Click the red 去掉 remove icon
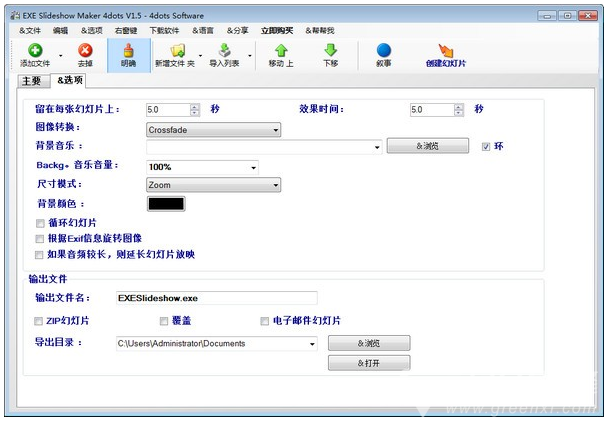607x422 pixels. point(85,51)
